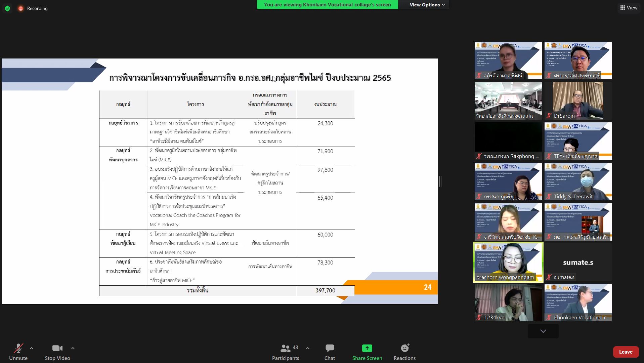This screenshot has height=363, width=644.
Task: Show next page of video thumbnails
Action: [543, 331]
